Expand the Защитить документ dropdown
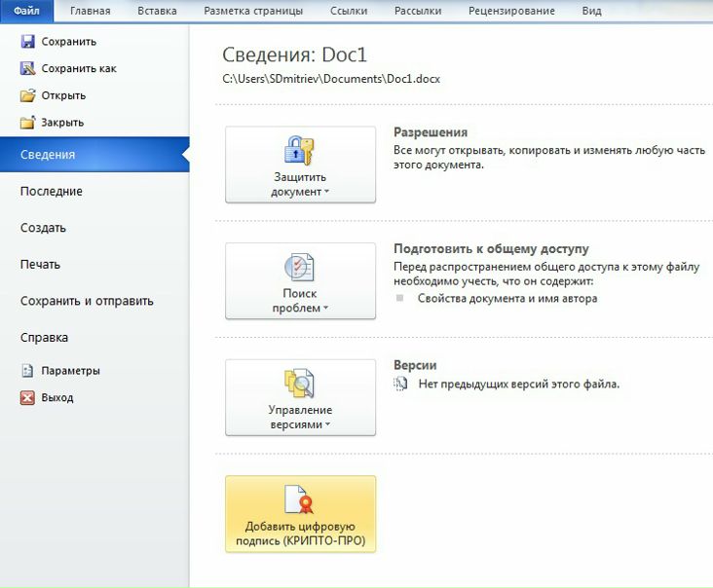The width and height of the screenshot is (713, 588). pos(300,185)
